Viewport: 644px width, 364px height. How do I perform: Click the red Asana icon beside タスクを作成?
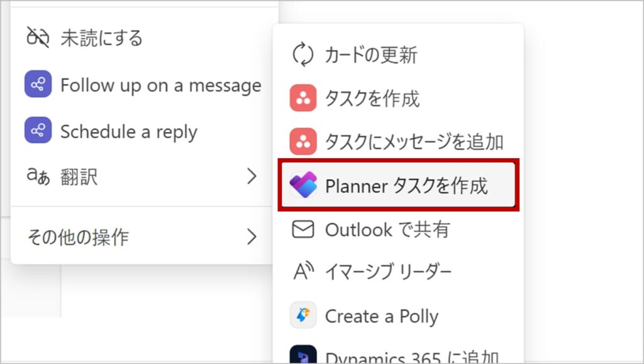303,99
